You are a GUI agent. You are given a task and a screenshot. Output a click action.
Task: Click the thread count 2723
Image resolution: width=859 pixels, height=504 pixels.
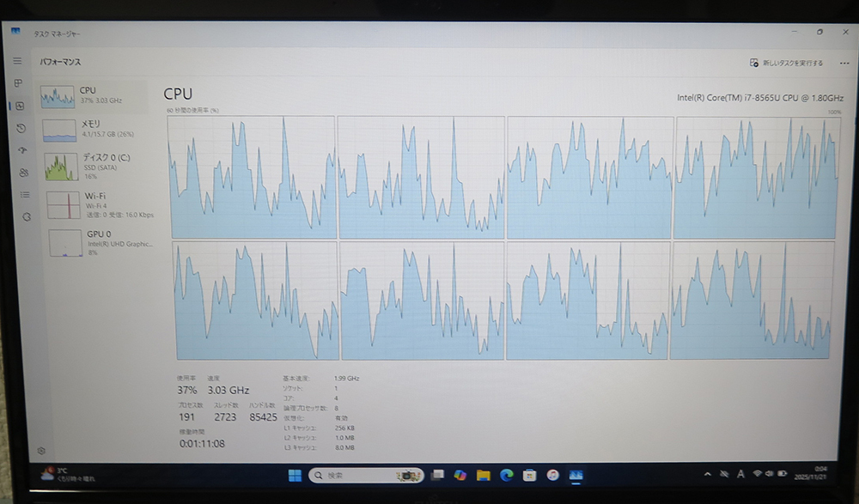225,417
